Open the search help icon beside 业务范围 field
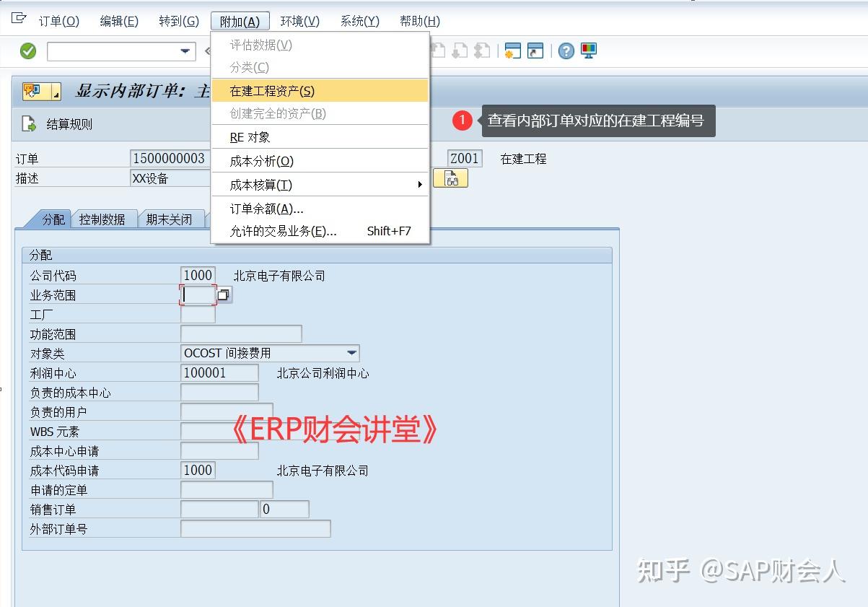868x607 pixels. click(222, 294)
